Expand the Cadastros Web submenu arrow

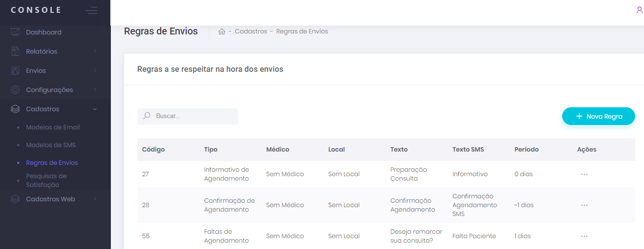pos(95,199)
